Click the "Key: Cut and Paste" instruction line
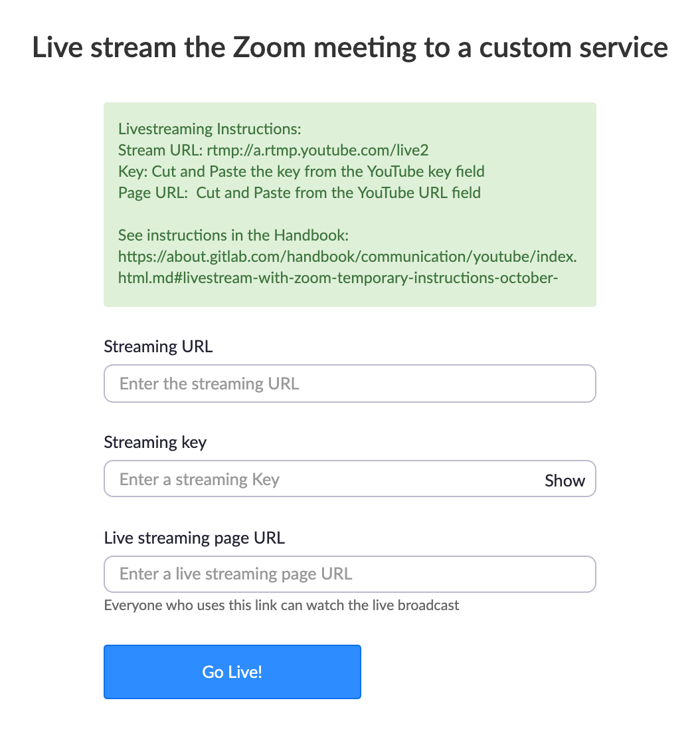Viewport: 700px width, 751px height. click(x=302, y=171)
